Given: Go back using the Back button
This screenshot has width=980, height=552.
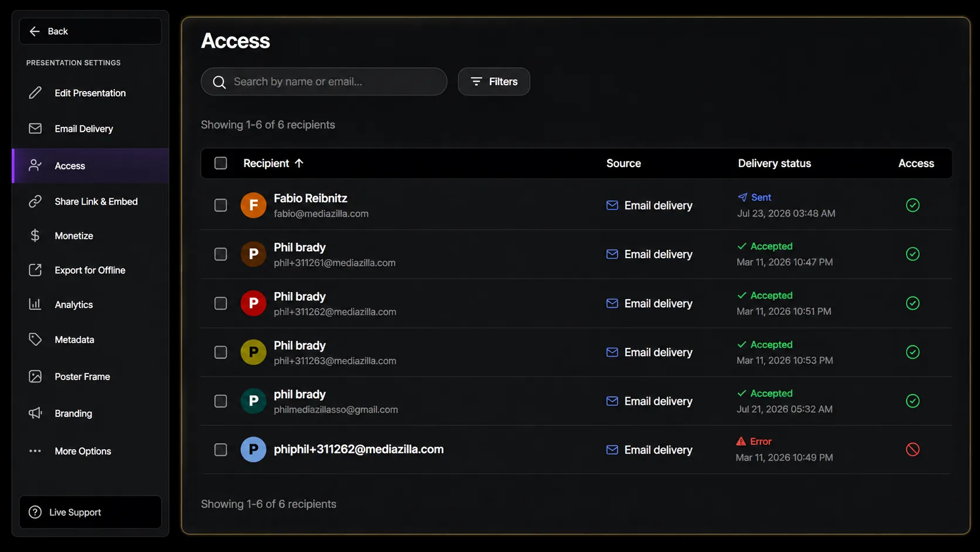Looking at the screenshot, I should tap(90, 31).
